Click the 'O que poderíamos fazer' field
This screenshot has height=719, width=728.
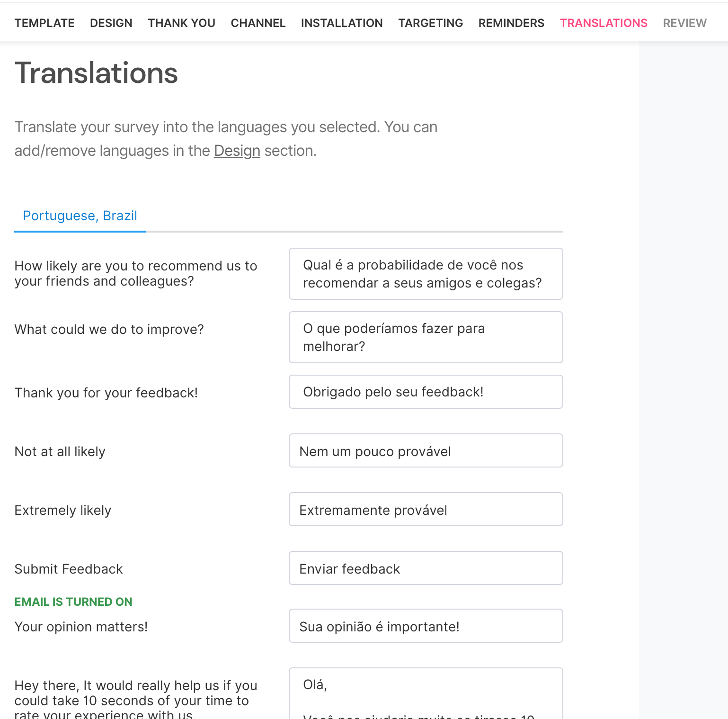426,337
